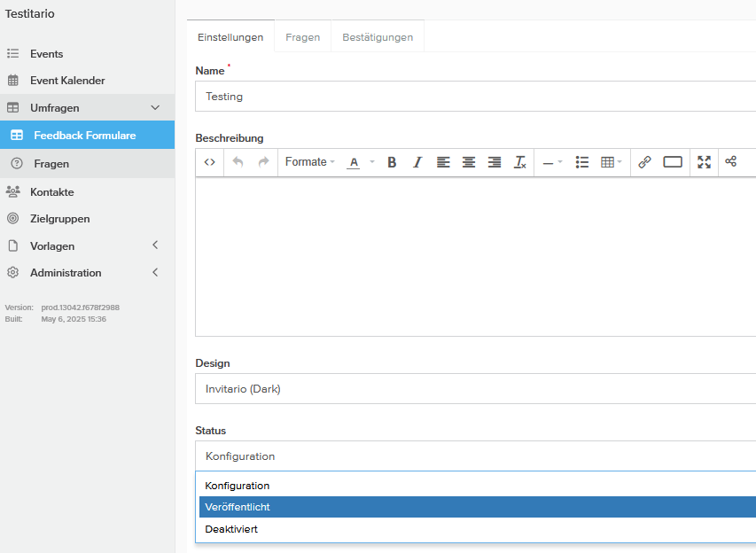This screenshot has width=756, height=553.
Task: Insert a hyperlink in description
Action: [644, 162]
